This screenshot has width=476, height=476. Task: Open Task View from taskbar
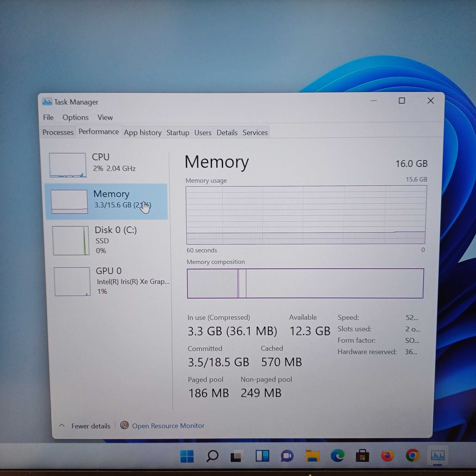(x=237, y=456)
